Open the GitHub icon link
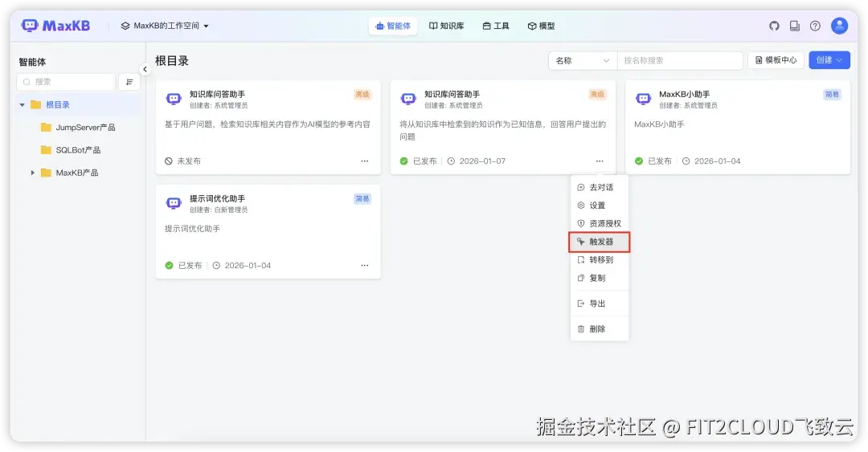868x452 pixels. [x=774, y=26]
